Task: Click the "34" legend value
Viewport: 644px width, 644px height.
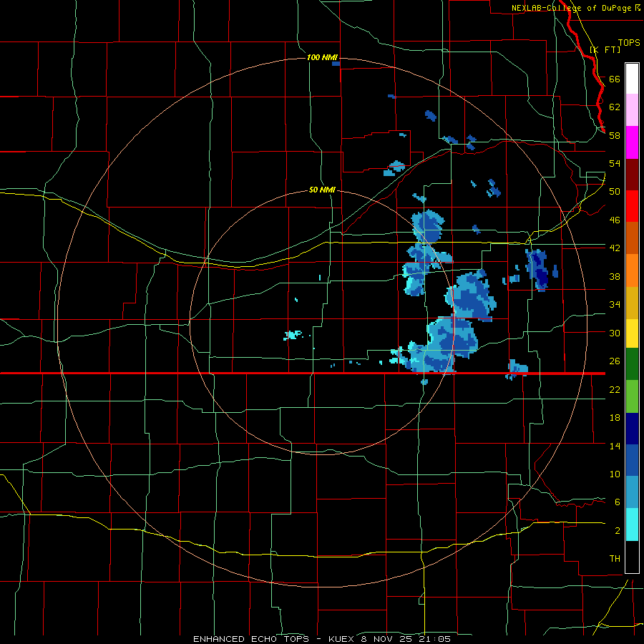Action: pyautogui.click(x=615, y=304)
